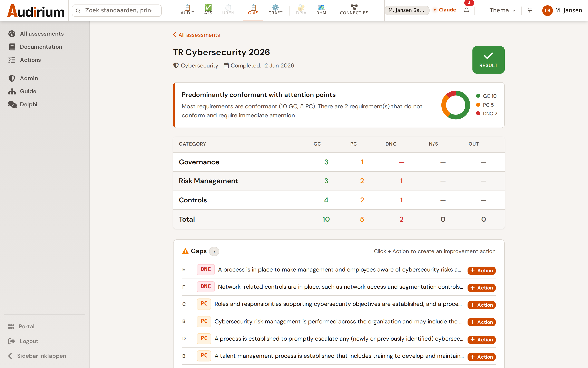588x368 pixels.
Task: Open gap text about escalating cybersecurity risks
Action: pos(339,339)
